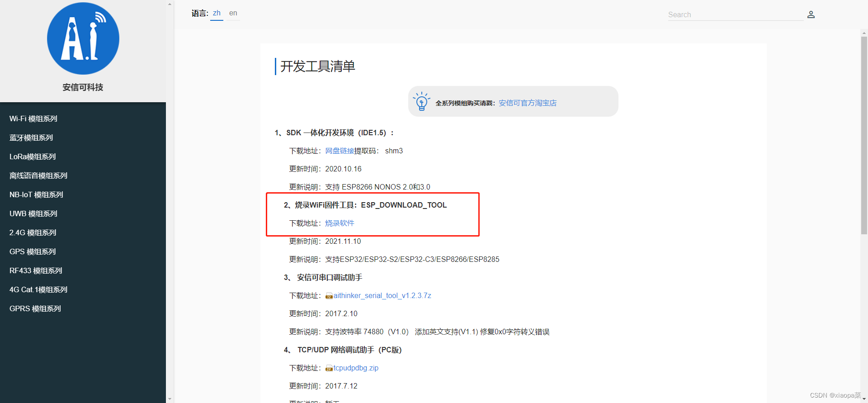
Task: Click update date 2017.2.10
Action: coord(341,313)
